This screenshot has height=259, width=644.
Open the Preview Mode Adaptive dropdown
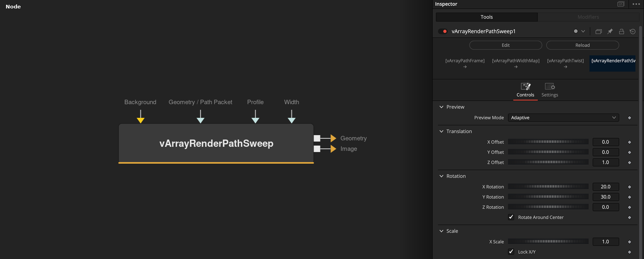click(563, 118)
